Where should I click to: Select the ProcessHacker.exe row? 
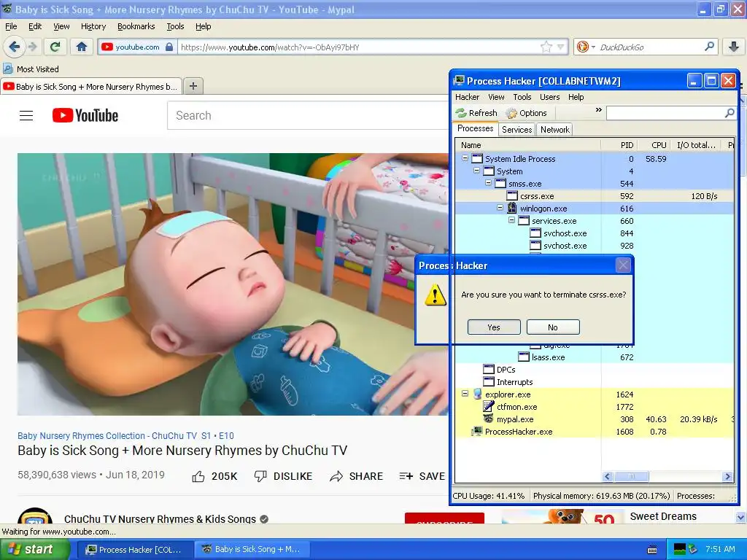595,432
